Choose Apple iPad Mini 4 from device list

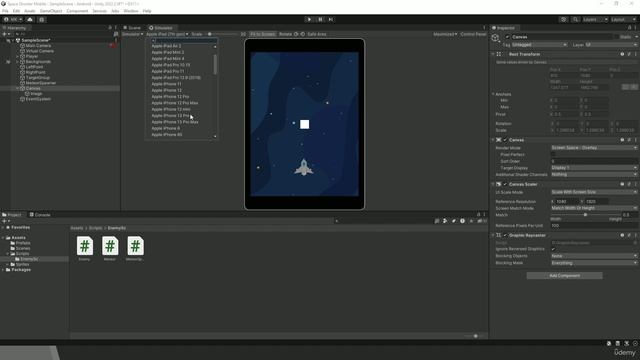[168, 58]
